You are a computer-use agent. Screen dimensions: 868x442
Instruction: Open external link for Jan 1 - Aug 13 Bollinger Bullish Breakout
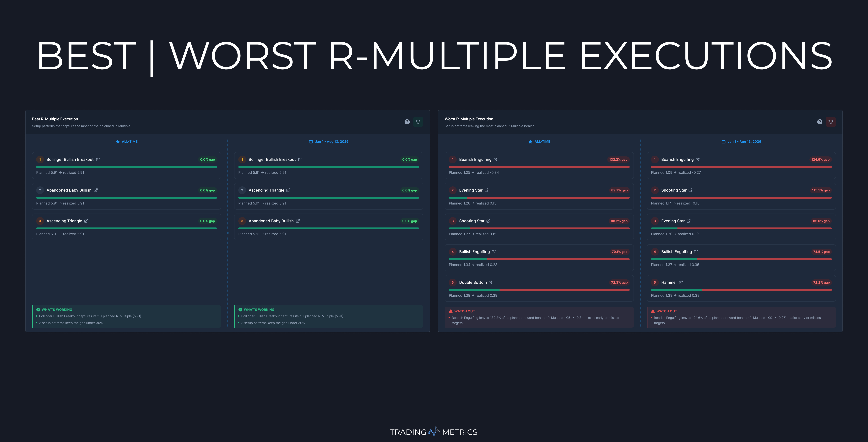tap(300, 160)
